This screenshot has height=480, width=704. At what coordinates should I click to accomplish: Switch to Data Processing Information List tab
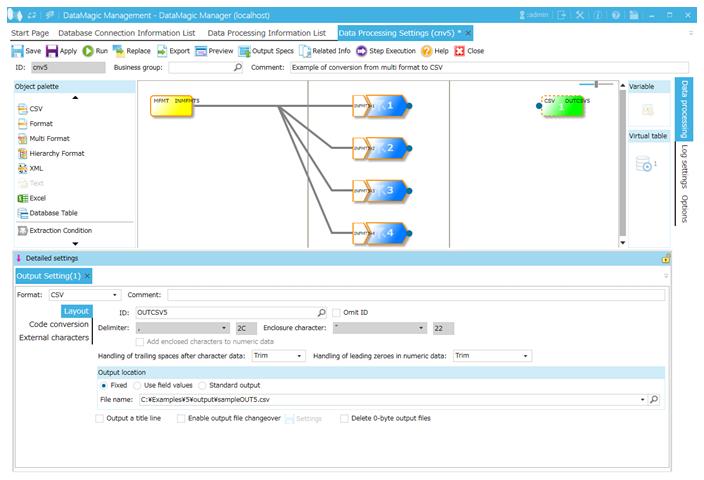266,33
